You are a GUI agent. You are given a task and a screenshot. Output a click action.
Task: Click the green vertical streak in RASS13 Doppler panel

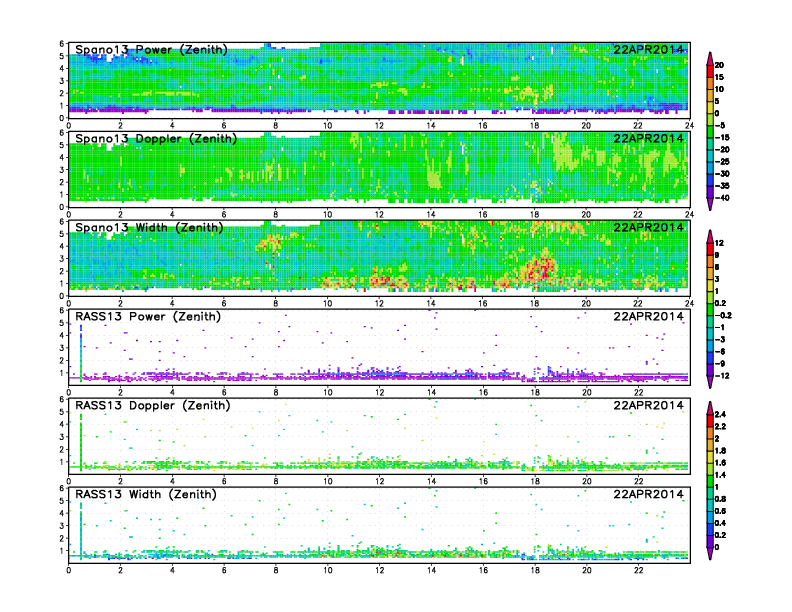point(81,441)
